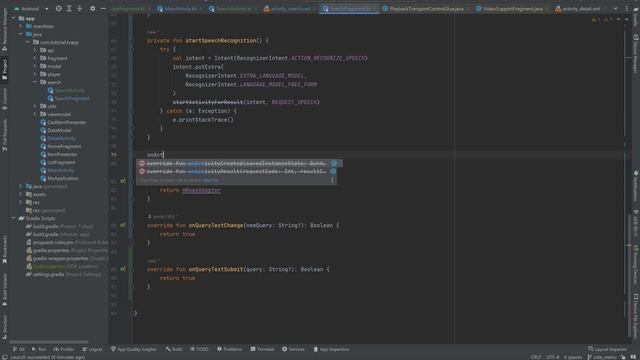The image size is (640, 360).
Task: Click the Next Tip link in completion popup
Action: click(211, 180)
